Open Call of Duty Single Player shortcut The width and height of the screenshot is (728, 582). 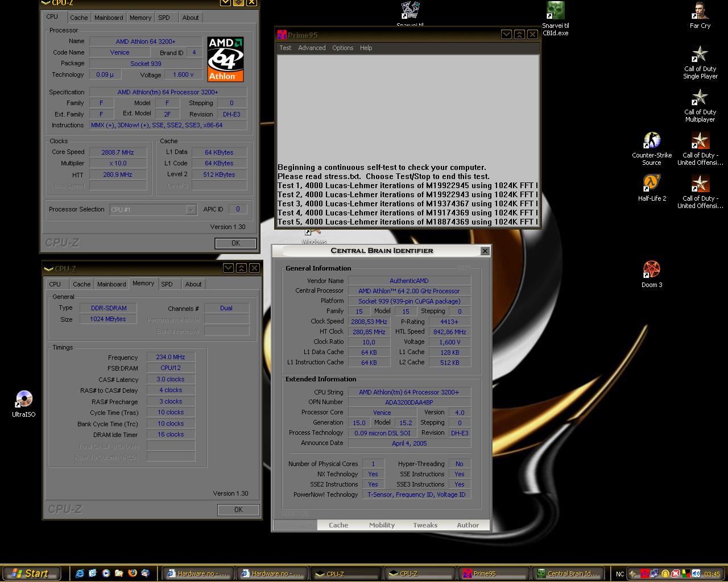click(700, 63)
